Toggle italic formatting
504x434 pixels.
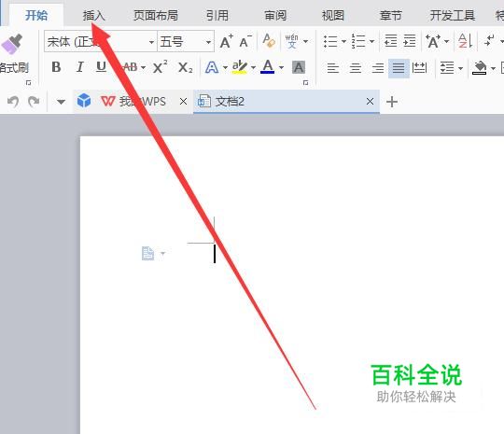pyautogui.click(x=79, y=67)
